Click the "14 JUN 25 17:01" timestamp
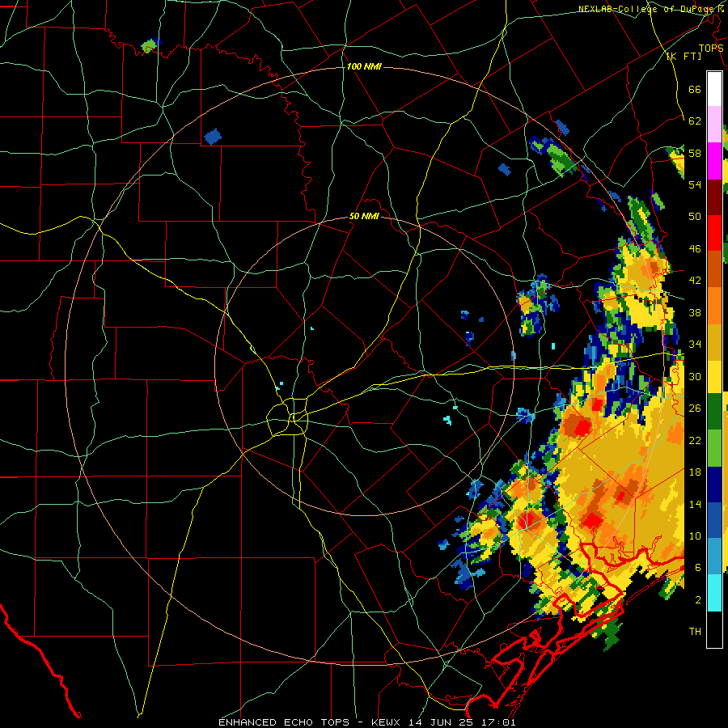728x728 pixels. [462, 722]
